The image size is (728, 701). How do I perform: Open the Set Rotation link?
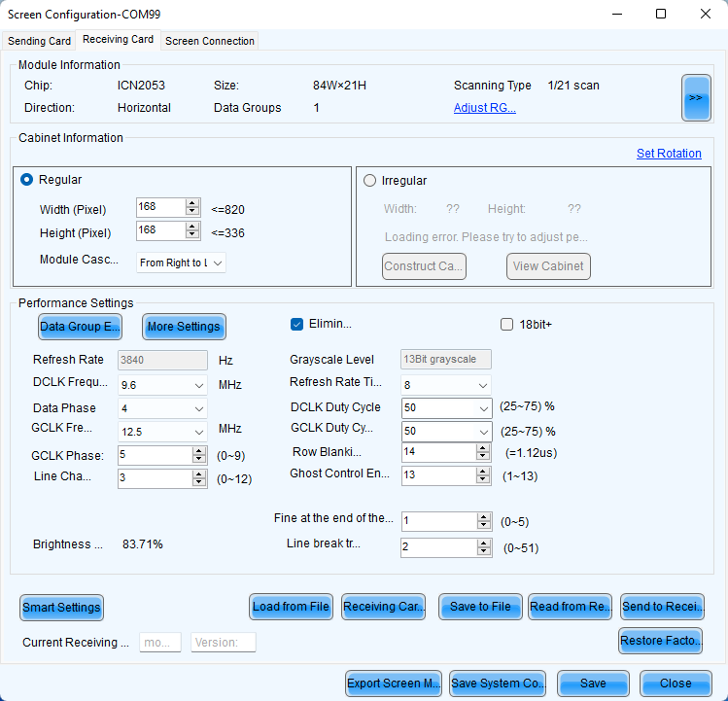click(x=669, y=154)
